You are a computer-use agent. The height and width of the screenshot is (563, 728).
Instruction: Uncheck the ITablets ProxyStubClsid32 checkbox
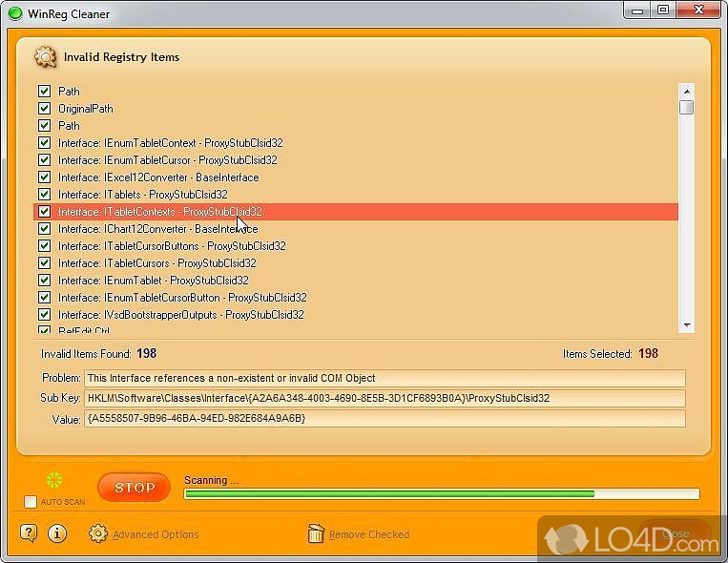(x=45, y=194)
